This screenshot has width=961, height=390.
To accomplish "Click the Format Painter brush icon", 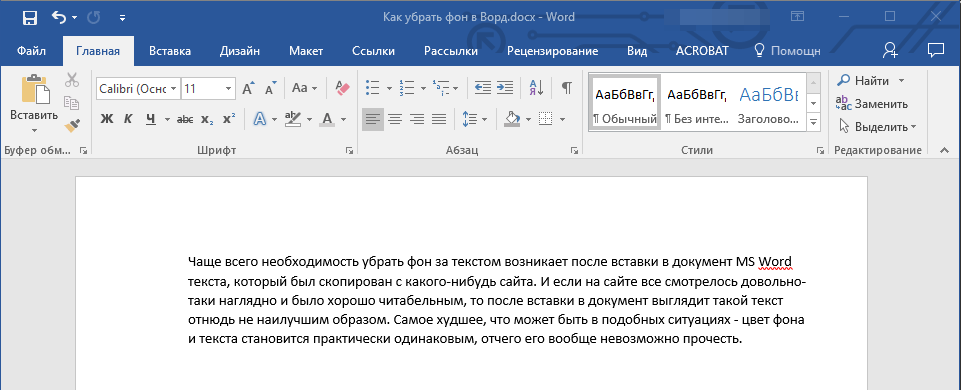I will [72, 125].
